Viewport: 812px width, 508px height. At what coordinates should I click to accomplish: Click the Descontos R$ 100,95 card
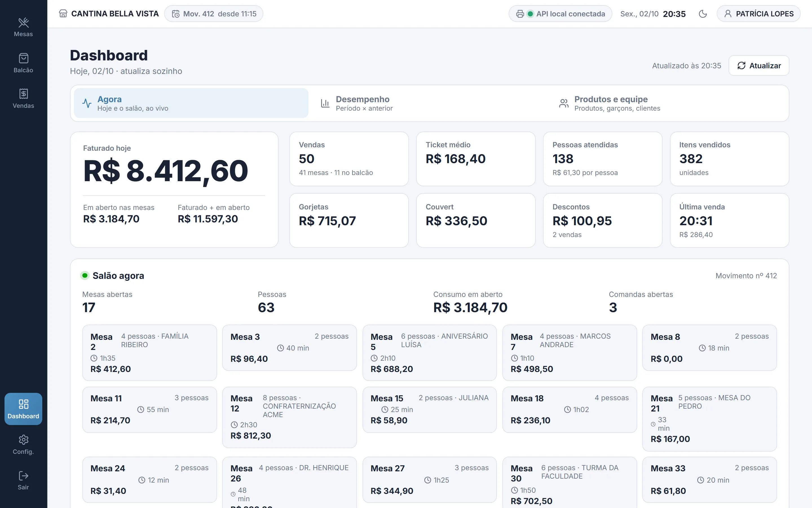click(x=602, y=220)
